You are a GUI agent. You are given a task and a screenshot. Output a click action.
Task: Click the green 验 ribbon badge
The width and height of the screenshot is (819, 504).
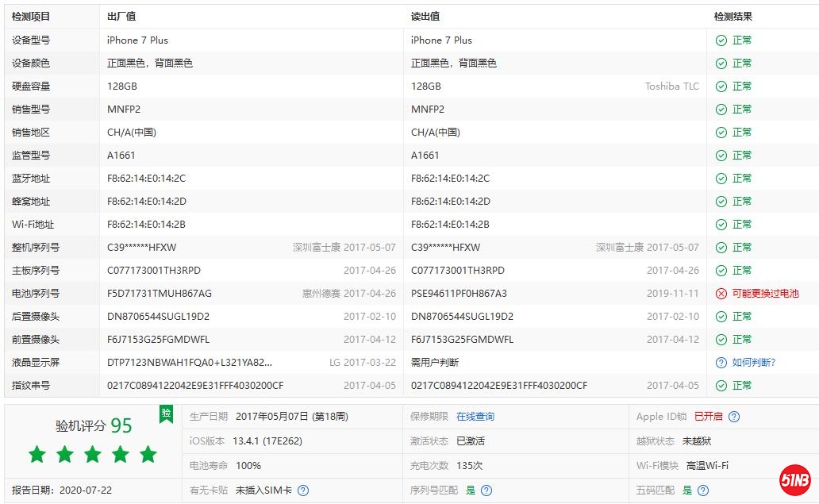166,414
